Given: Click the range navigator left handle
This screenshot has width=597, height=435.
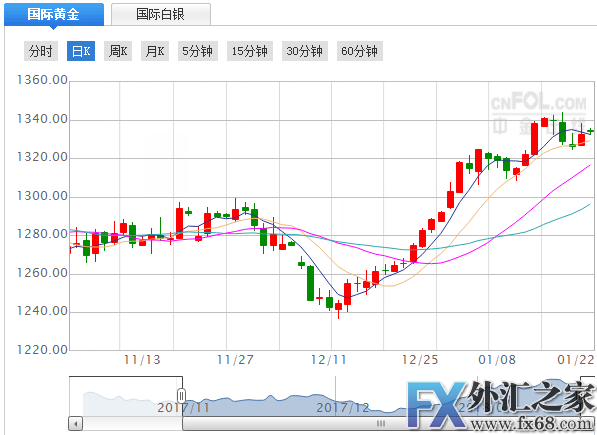Looking at the screenshot, I should coord(182,396).
